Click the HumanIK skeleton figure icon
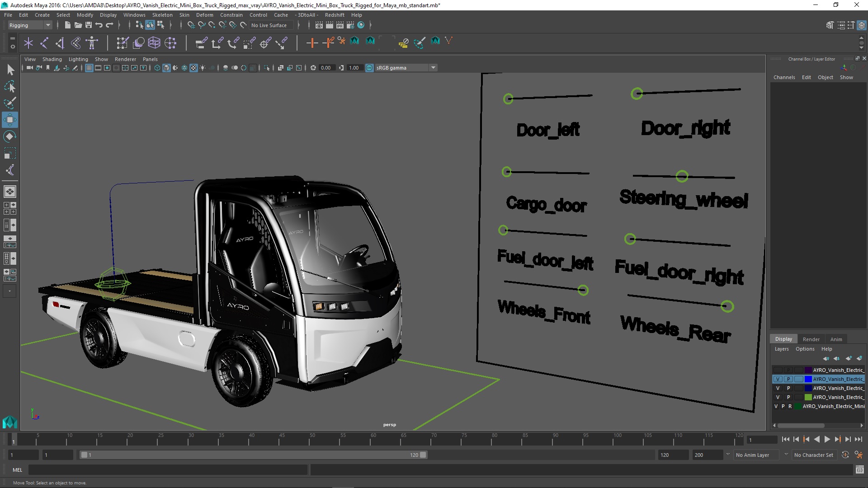Viewport: 868px width, 488px height. pos(92,43)
